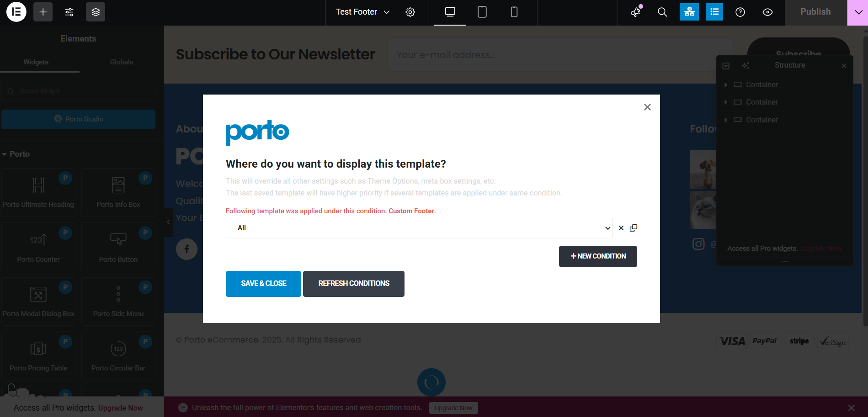
Task: Click the PayPal payment logo
Action: (765, 341)
